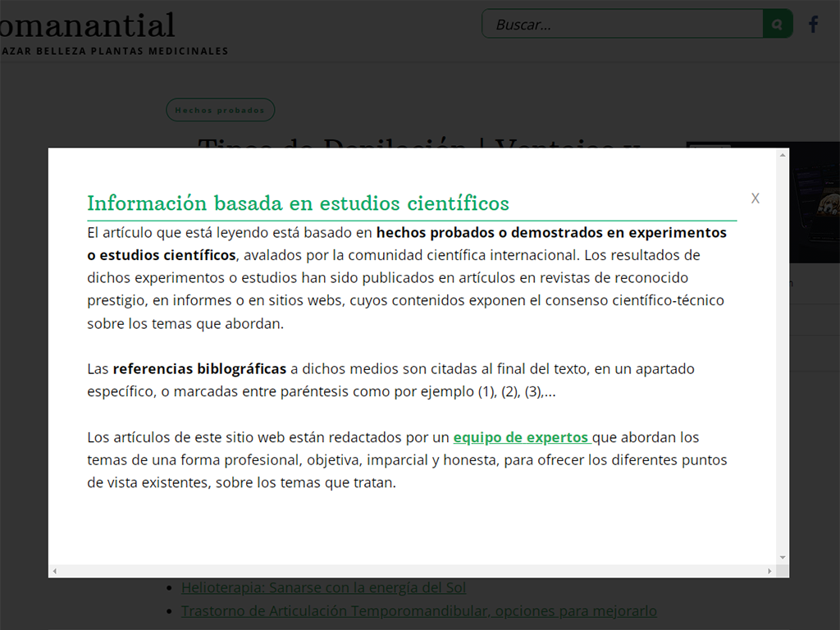Click the horizontal scrollbar left arrow
Screen dimensions: 840x630
(55, 571)
